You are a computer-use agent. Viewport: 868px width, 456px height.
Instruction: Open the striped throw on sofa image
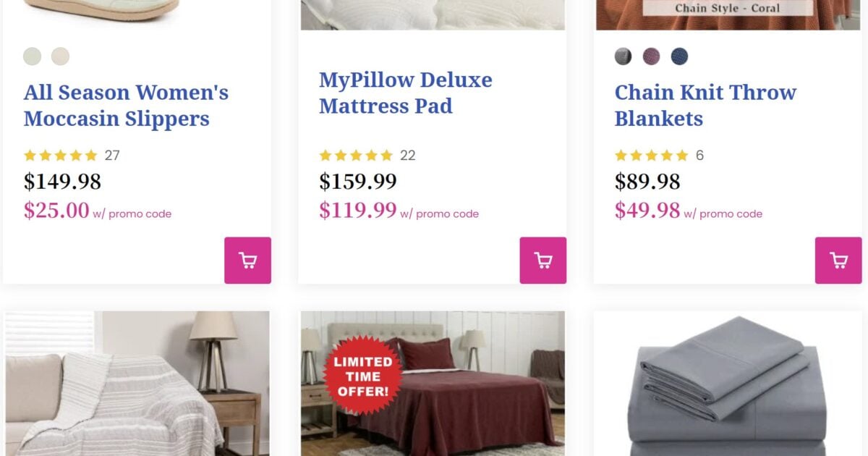coord(137,384)
